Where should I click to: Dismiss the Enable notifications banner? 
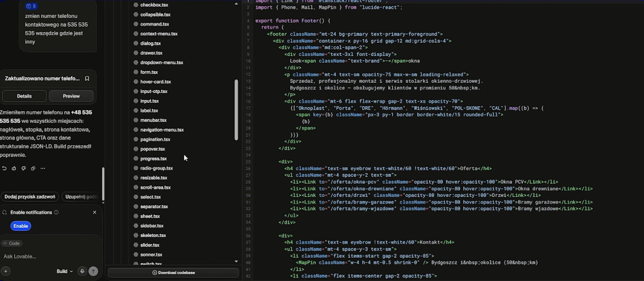94,212
